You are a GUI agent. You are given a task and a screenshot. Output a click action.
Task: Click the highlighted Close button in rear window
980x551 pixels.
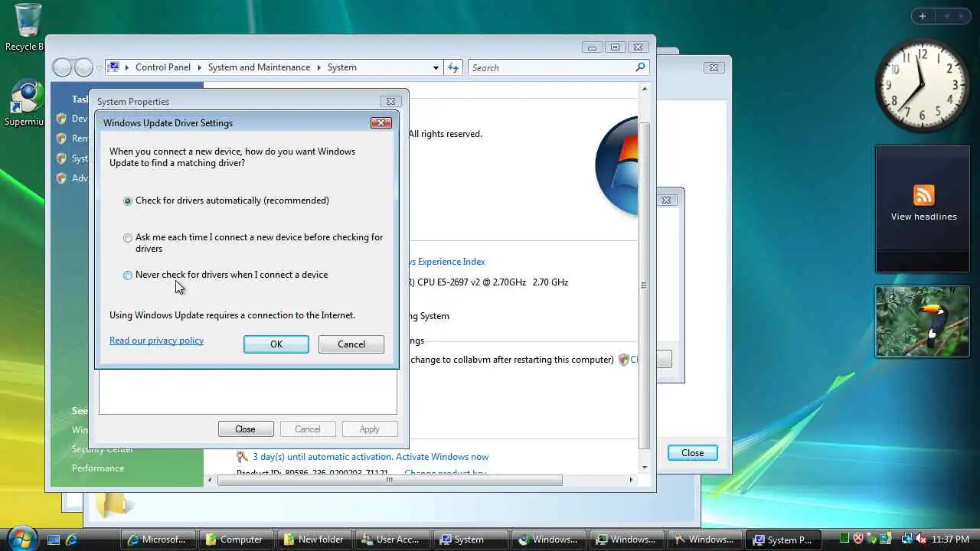pyautogui.click(x=692, y=453)
